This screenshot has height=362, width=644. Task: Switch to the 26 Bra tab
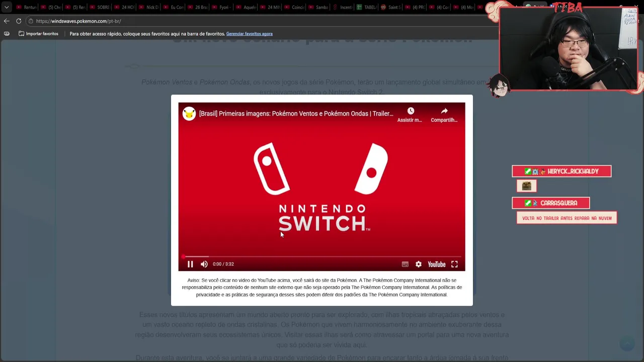coord(197,7)
